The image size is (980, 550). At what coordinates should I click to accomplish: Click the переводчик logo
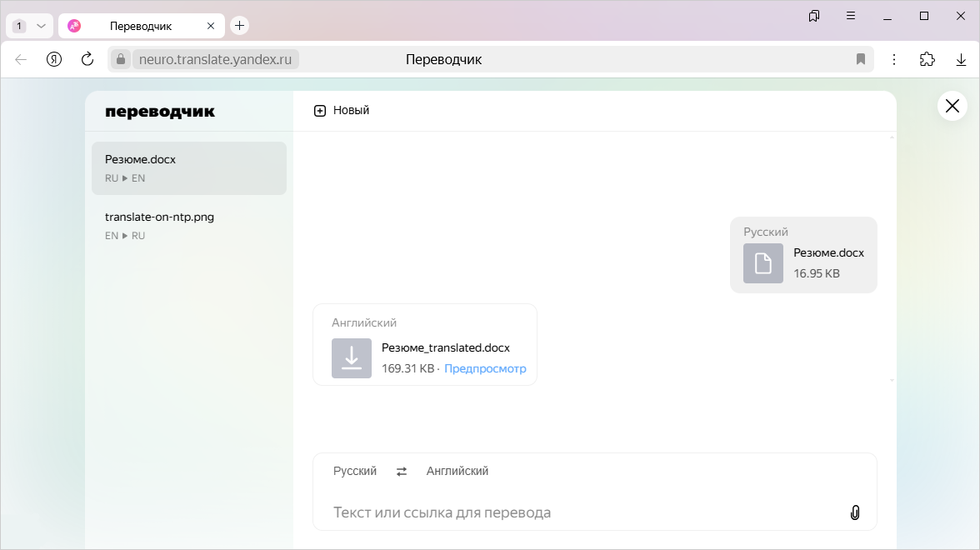[160, 112]
